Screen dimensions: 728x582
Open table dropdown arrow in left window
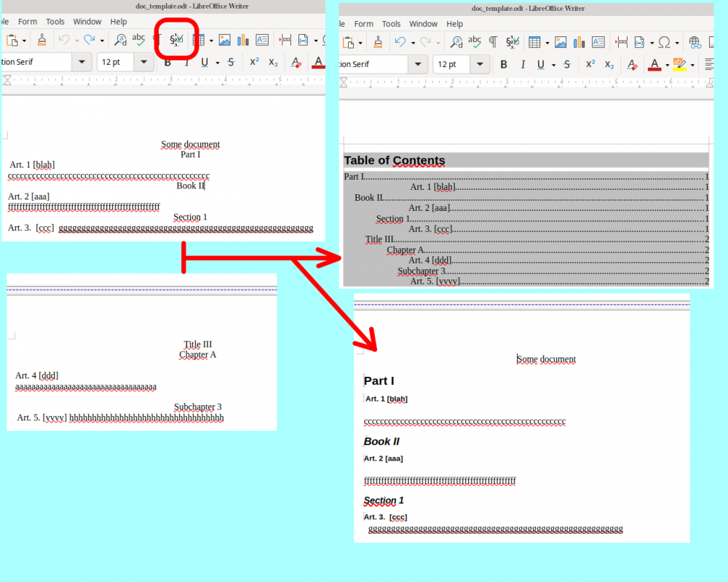pos(211,41)
